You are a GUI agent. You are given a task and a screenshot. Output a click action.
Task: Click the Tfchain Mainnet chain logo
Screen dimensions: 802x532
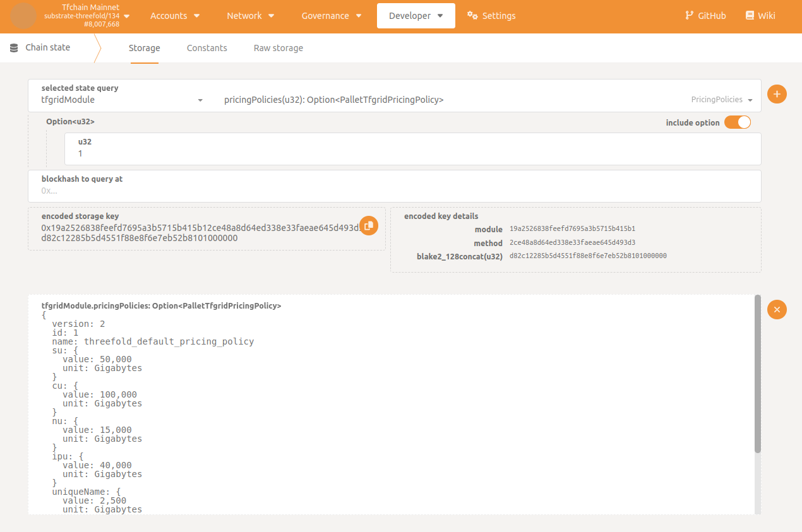[x=23, y=16]
